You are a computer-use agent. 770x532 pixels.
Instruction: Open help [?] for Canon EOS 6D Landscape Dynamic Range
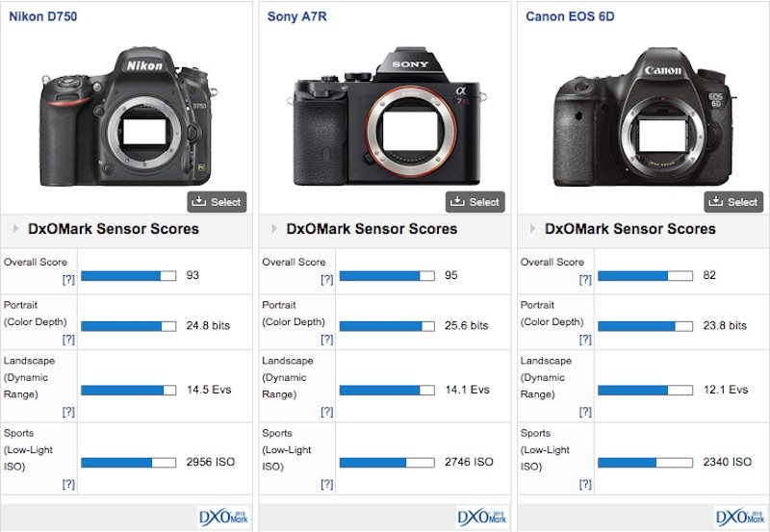(x=585, y=412)
